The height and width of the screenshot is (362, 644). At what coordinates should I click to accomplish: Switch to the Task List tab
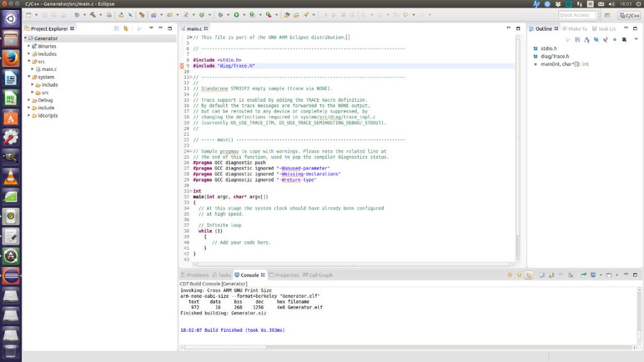point(604,29)
